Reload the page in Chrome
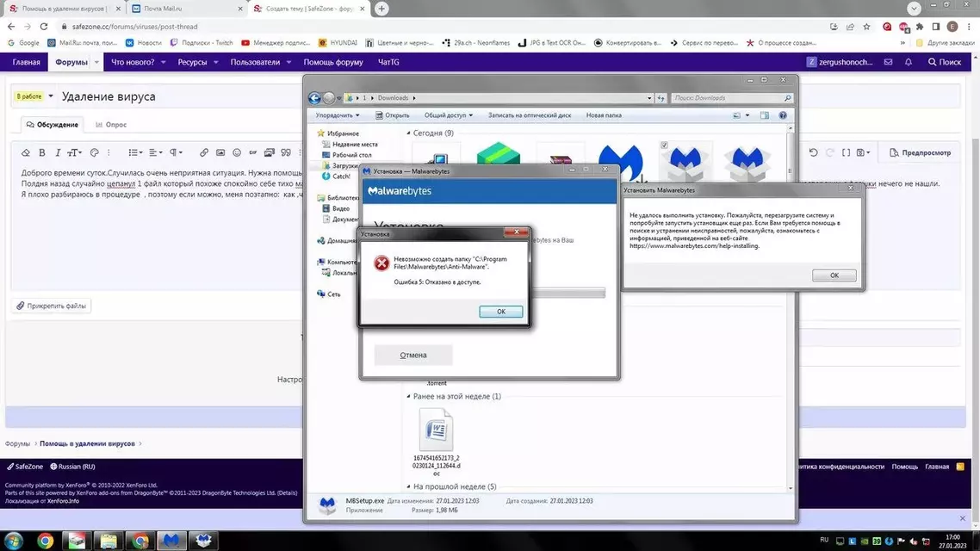 click(x=44, y=26)
